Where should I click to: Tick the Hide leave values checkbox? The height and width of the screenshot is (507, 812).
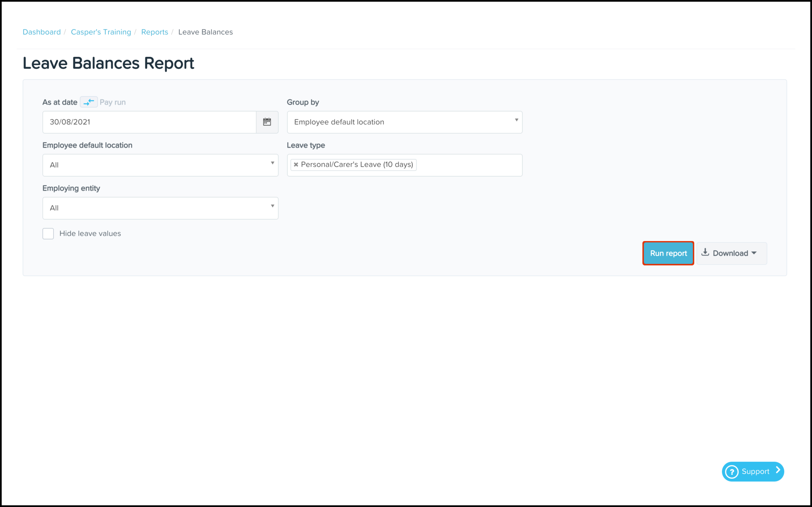point(48,234)
